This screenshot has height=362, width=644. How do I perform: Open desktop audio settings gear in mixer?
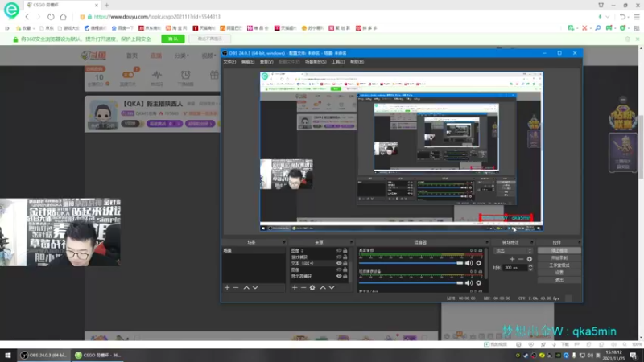click(478, 263)
